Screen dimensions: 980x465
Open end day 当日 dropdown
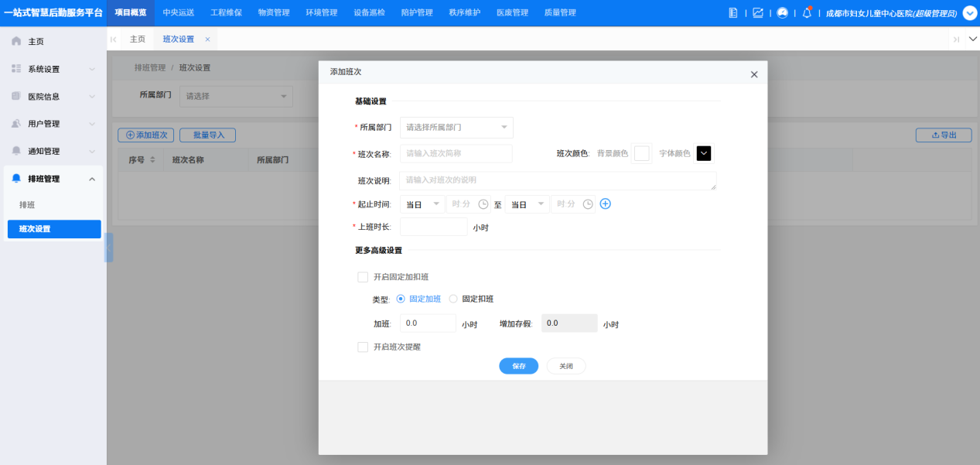(x=527, y=204)
